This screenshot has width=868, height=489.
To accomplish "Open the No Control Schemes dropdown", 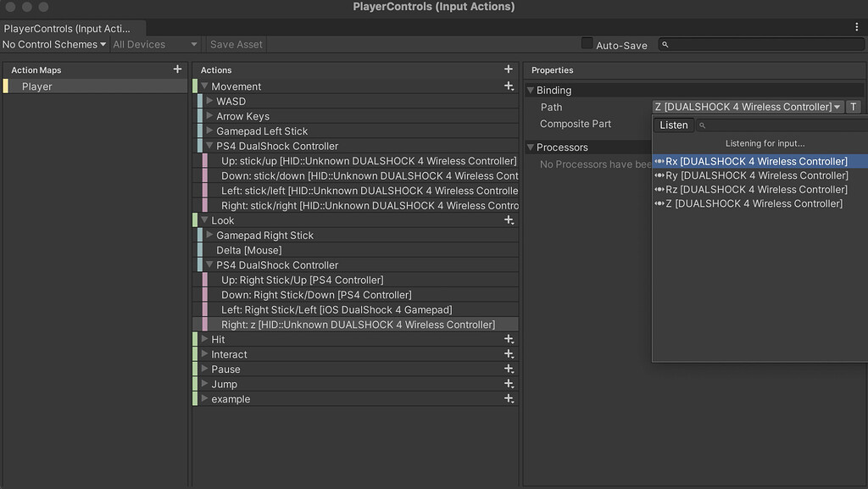I will pos(54,44).
